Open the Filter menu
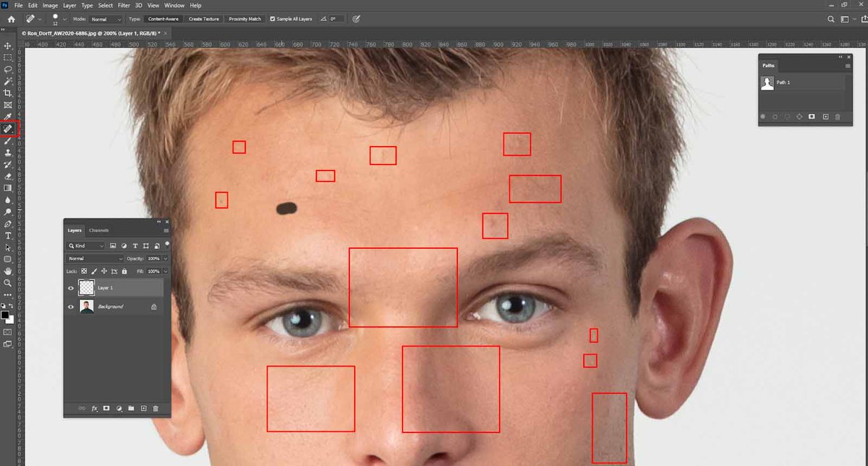Viewport: 868px width, 466px height. (124, 5)
